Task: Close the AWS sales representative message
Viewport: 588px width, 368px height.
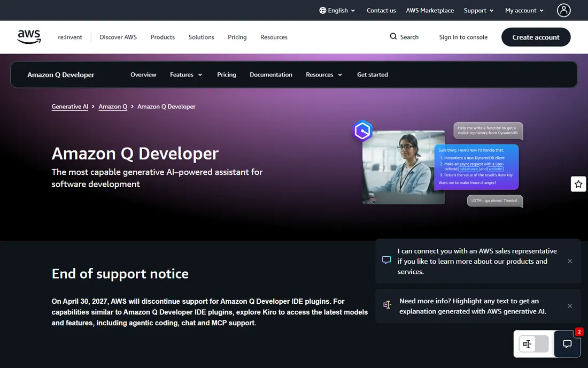Action: coord(570,261)
